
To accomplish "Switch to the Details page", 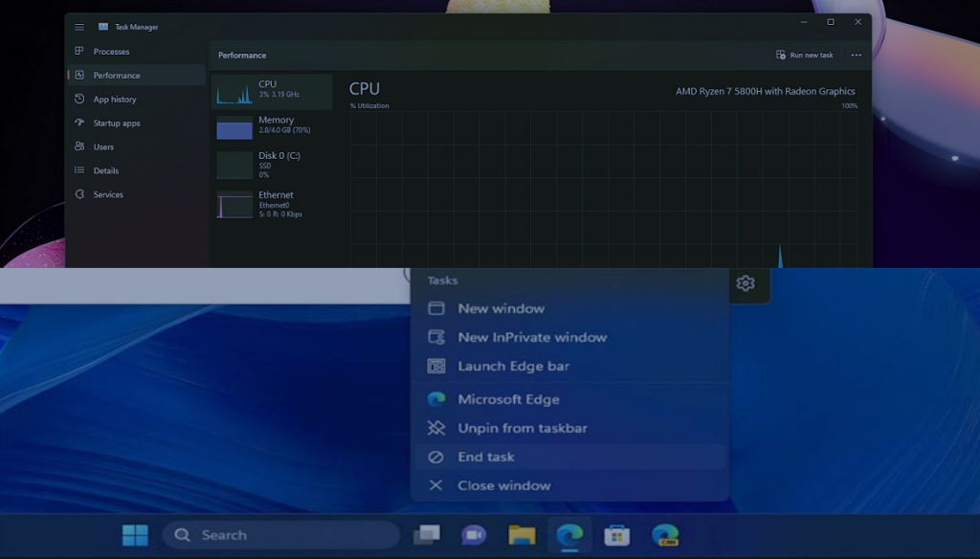I will pos(105,171).
